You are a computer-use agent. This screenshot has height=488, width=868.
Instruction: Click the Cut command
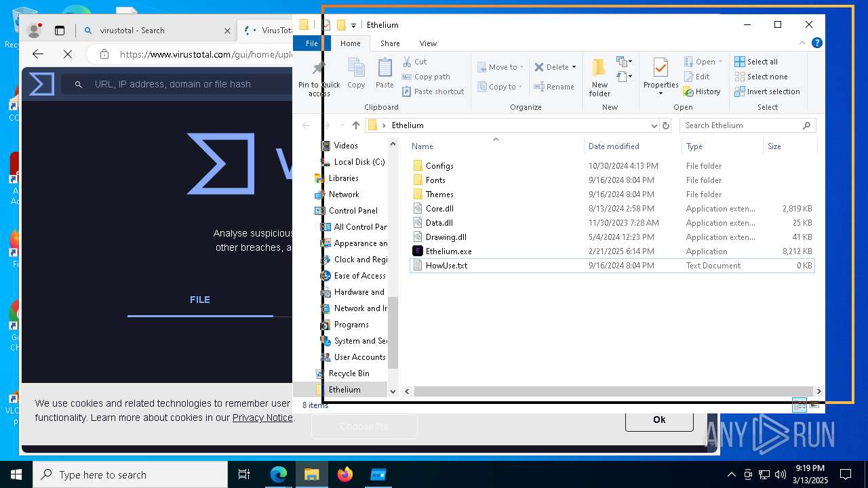click(414, 62)
